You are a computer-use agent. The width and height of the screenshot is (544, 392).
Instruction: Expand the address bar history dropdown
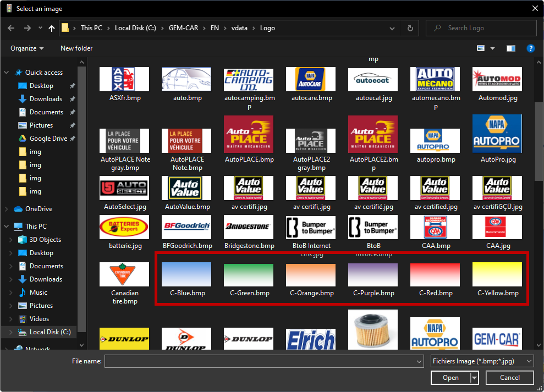click(392, 28)
